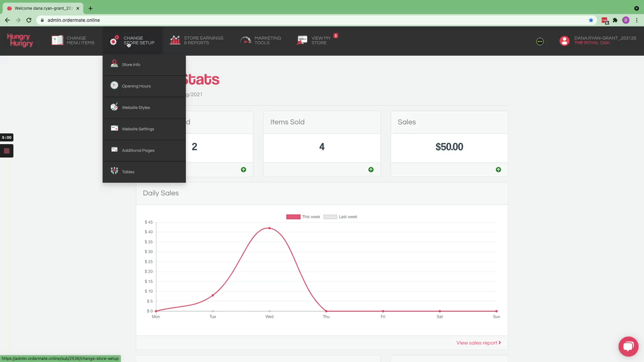Click the 5:00 recording timer
Image resolution: width=644 pixels, height=362 pixels.
click(x=7, y=137)
